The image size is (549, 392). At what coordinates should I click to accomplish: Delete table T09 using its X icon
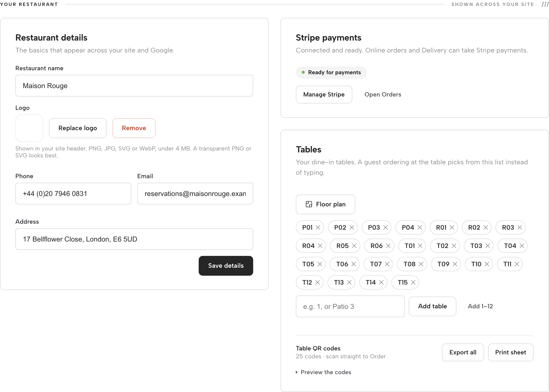(x=455, y=264)
